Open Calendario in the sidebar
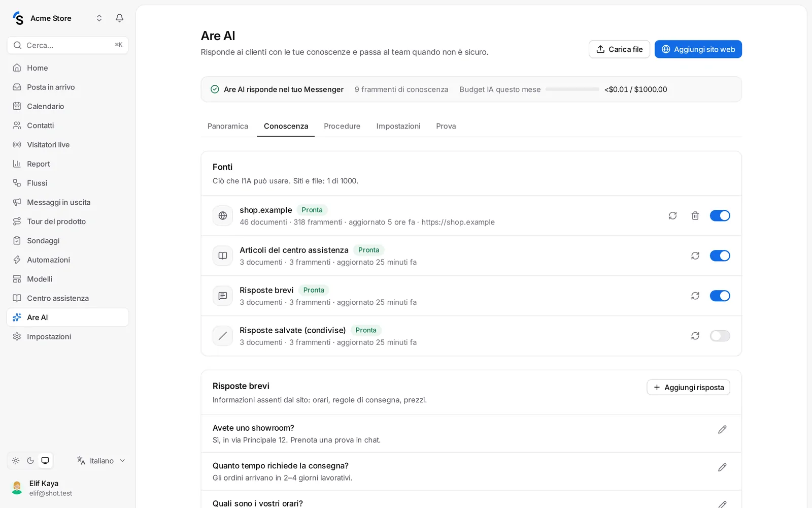 tap(67, 107)
